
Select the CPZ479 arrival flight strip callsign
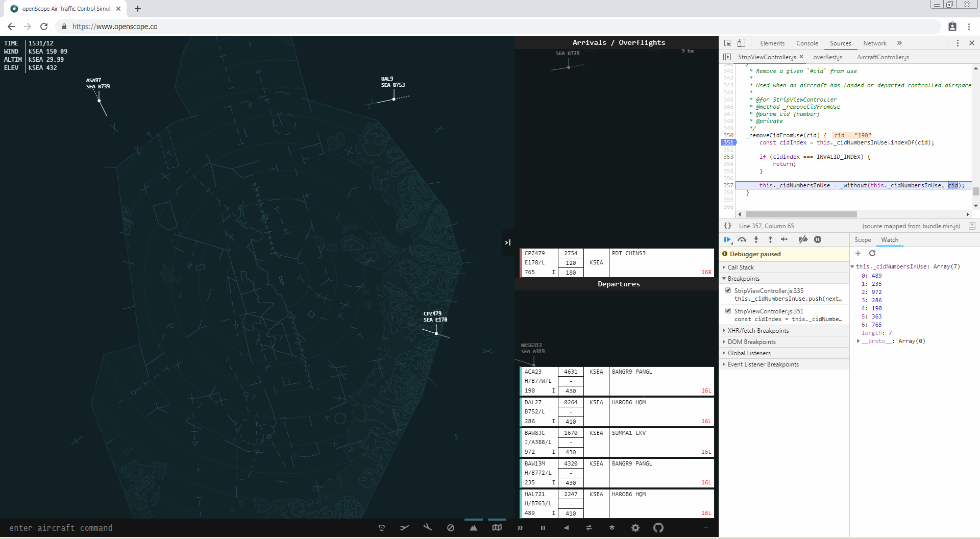pyautogui.click(x=535, y=253)
